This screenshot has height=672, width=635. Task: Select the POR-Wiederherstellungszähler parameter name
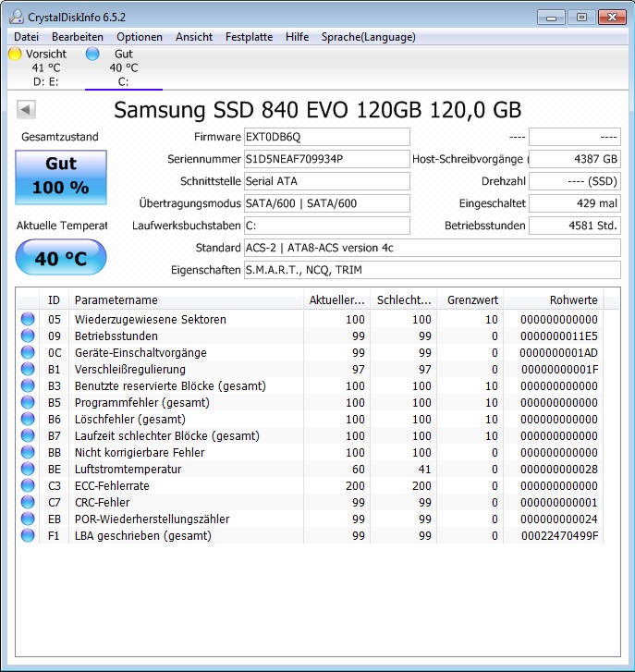153,519
